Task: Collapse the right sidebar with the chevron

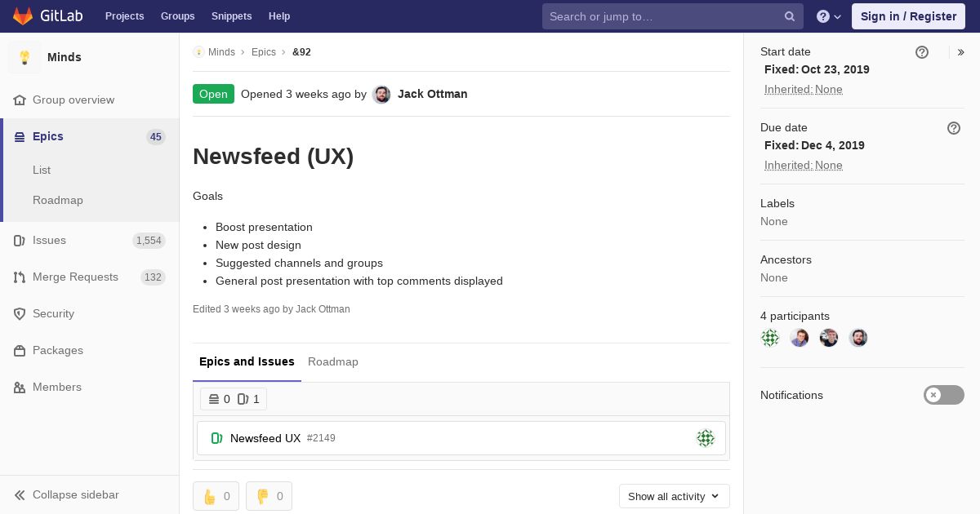Action: (961, 52)
